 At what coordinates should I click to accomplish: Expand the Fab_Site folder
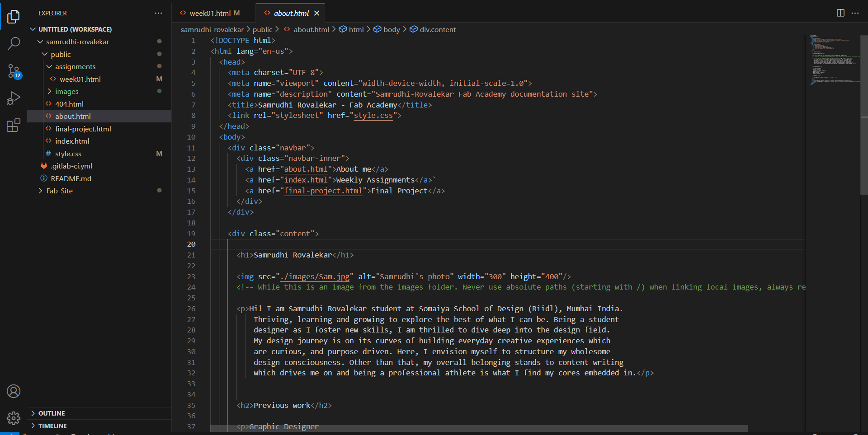pos(40,191)
